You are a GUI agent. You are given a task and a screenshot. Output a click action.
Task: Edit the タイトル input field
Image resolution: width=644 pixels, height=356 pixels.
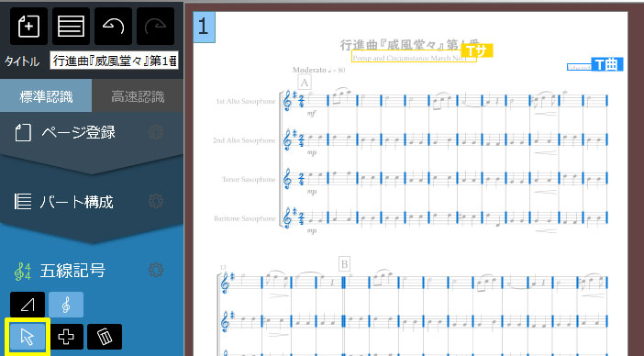pyautogui.click(x=114, y=61)
